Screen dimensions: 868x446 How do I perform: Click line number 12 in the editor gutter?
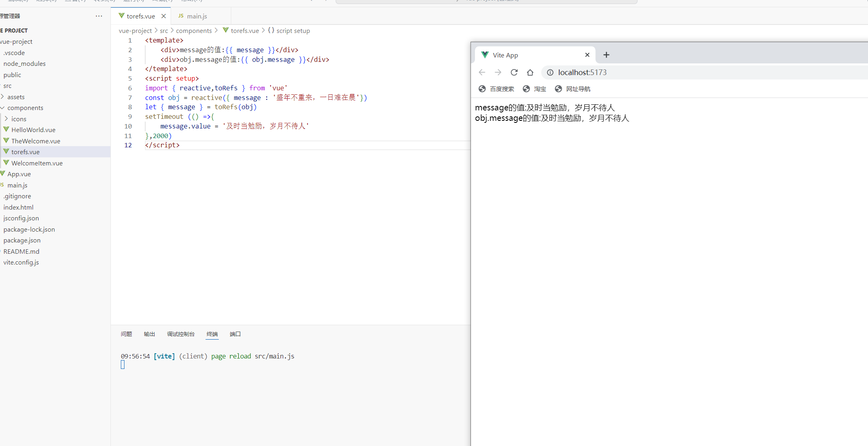click(x=128, y=145)
